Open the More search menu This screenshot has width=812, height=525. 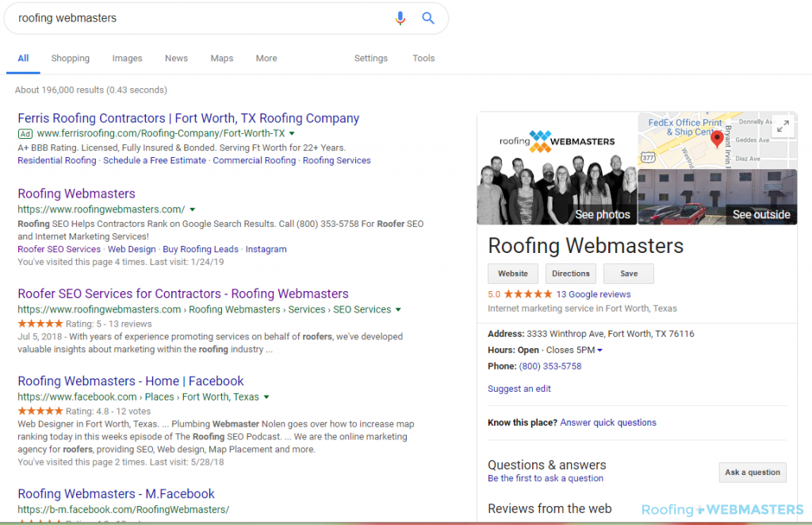click(x=266, y=59)
